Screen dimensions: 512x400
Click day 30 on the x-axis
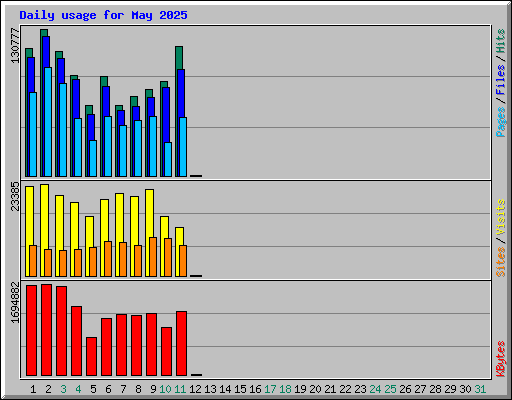point(465,389)
